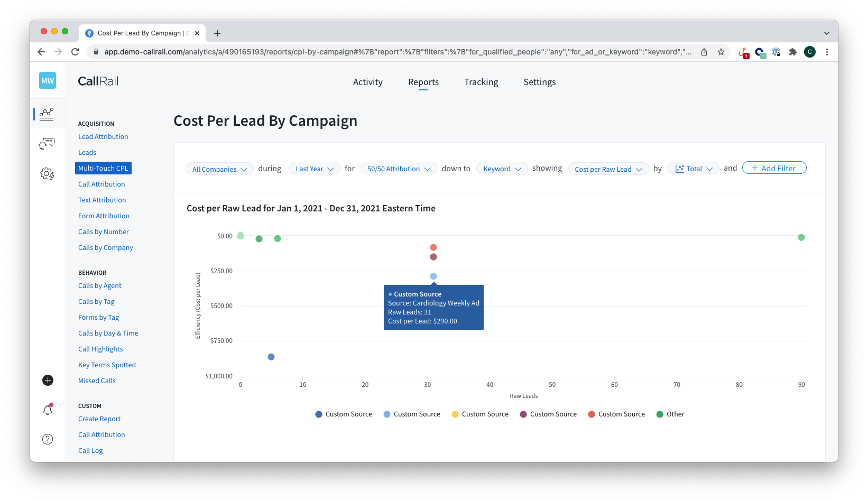Expand the Last Year date range dropdown
This screenshot has width=868, height=501.
(x=315, y=169)
